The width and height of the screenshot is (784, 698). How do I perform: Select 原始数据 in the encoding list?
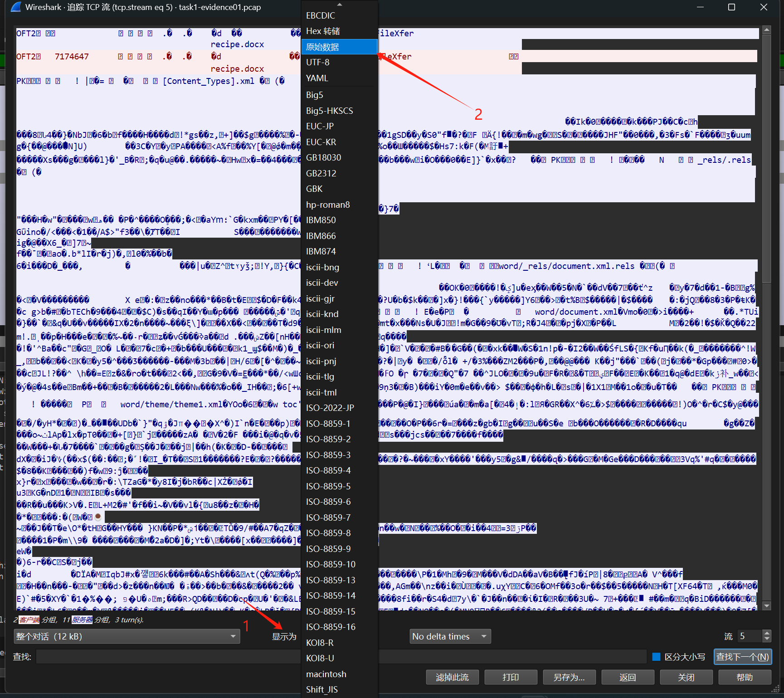[340, 47]
